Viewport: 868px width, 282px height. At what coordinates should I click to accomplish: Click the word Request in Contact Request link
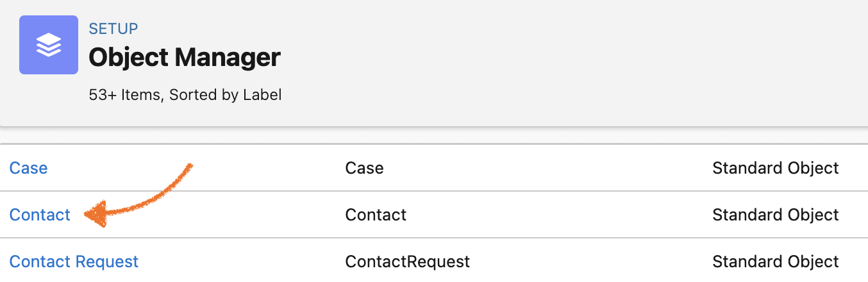click(106, 261)
